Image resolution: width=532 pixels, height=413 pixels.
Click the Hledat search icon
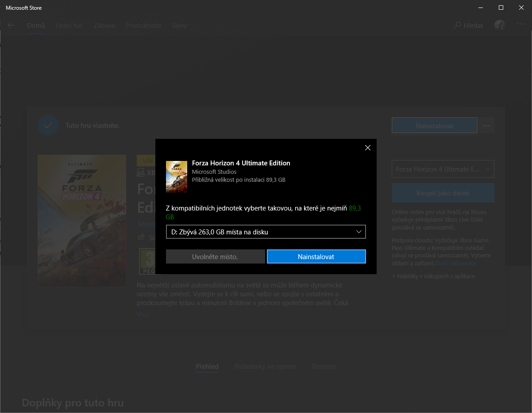coord(457,25)
